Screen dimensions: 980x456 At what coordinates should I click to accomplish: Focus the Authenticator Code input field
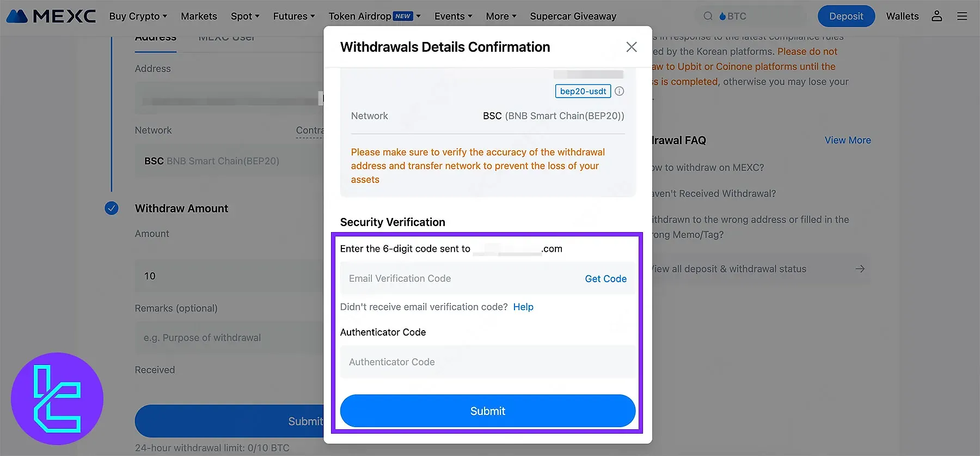(x=487, y=362)
